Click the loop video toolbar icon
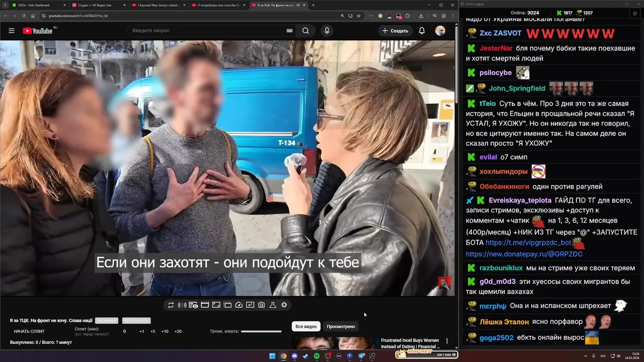 [171, 305]
